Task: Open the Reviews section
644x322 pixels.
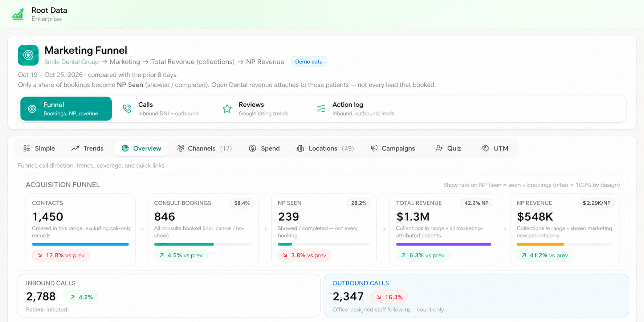Action: click(x=256, y=109)
